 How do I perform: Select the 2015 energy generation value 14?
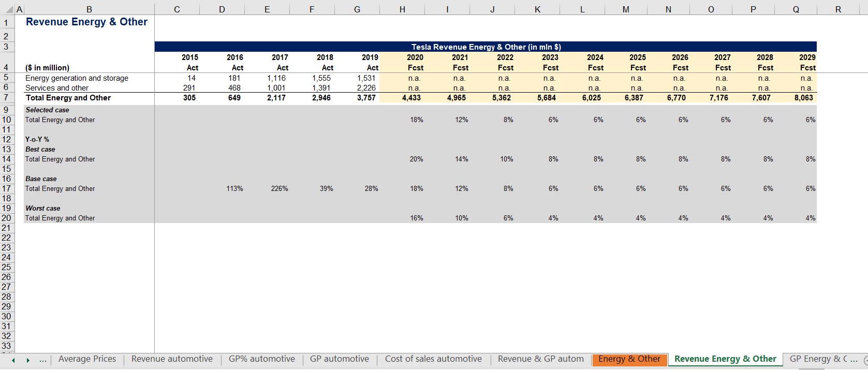[192, 78]
